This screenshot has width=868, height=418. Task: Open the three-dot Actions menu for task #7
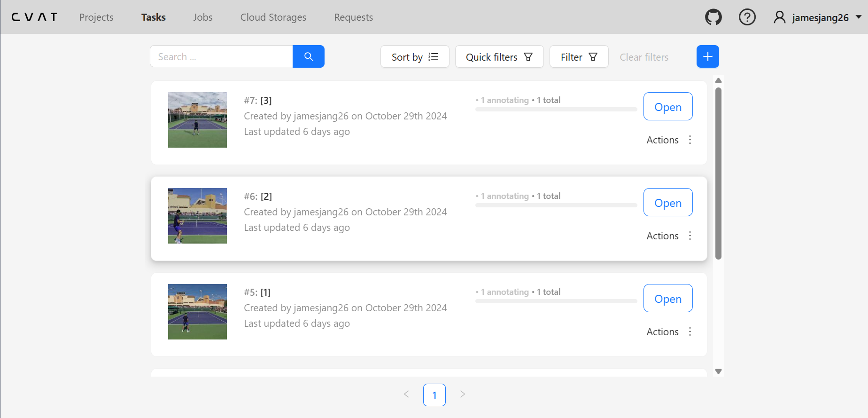(690, 140)
